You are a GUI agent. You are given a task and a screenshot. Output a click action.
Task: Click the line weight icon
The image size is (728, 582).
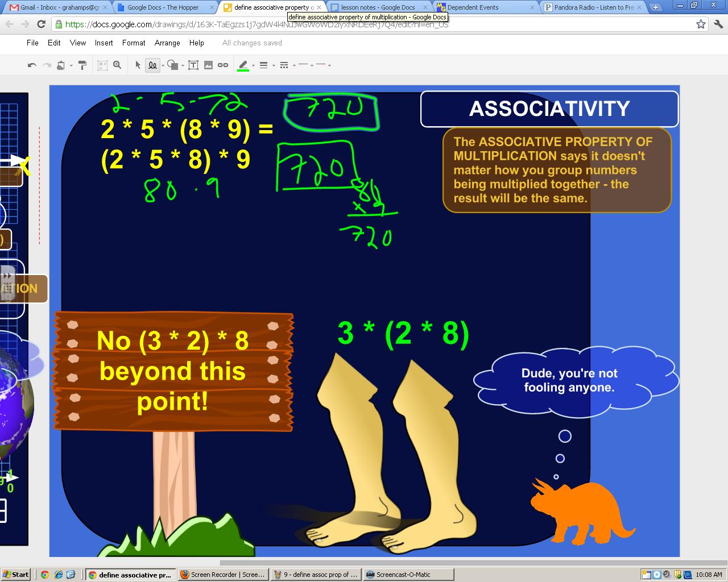tap(263, 65)
